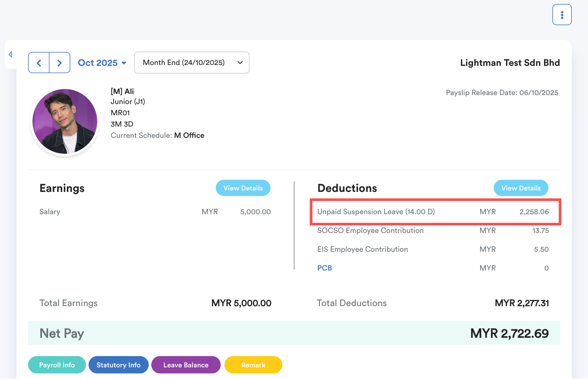Screen dimensions: 588x379
Task: Click Ali's profile photo
Action: click(x=65, y=122)
